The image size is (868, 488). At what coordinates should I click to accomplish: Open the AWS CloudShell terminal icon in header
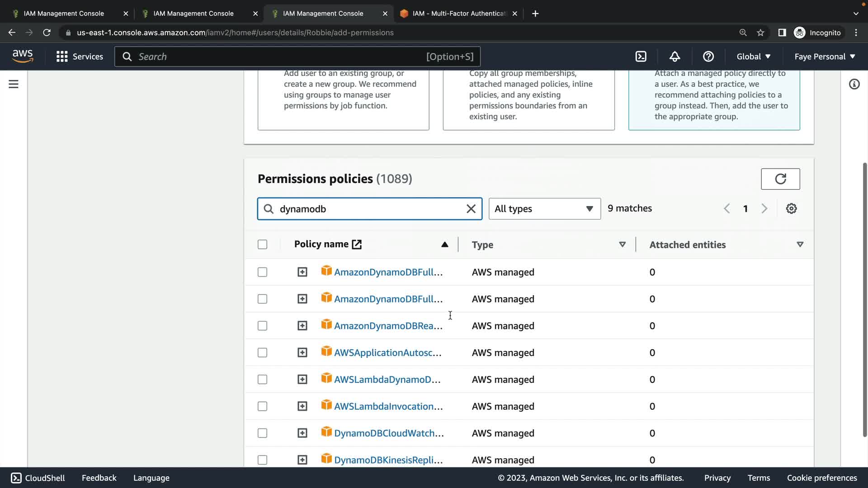pyautogui.click(x=641, y=56)
